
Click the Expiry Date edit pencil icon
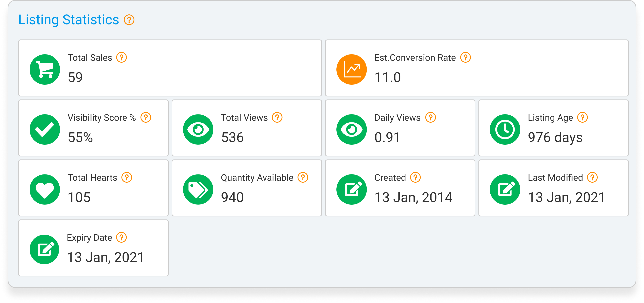tap(44, 249)
